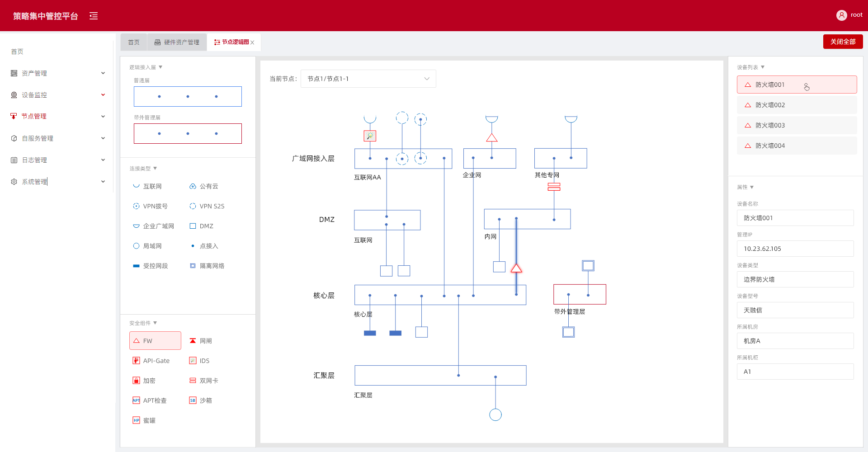868x452 pixels.
Task: Select 防火墙001 in device list
Action: (x=797, y=85)
